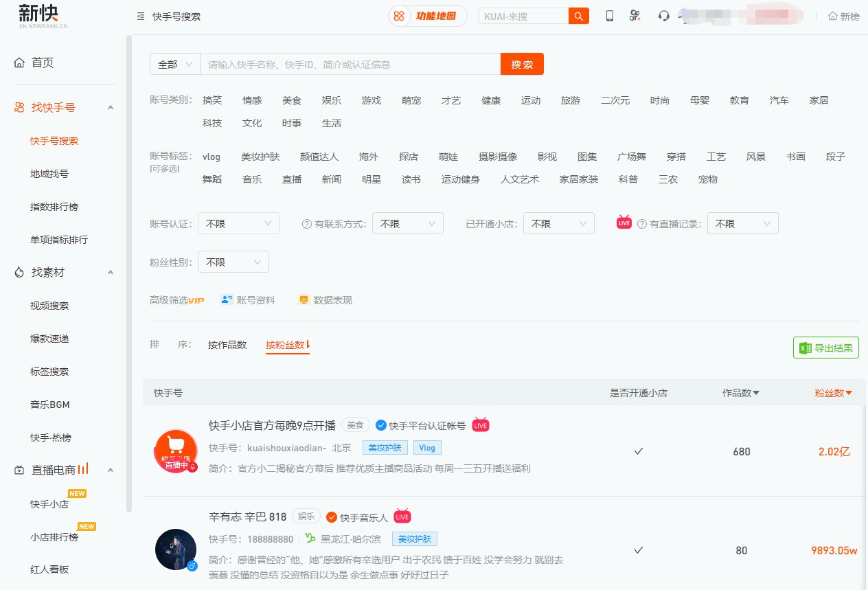This screenshot has width=868, height=590.
Task: Click the LIVE icon near 有直播记录 filter
Action: (x=624, y=222)
